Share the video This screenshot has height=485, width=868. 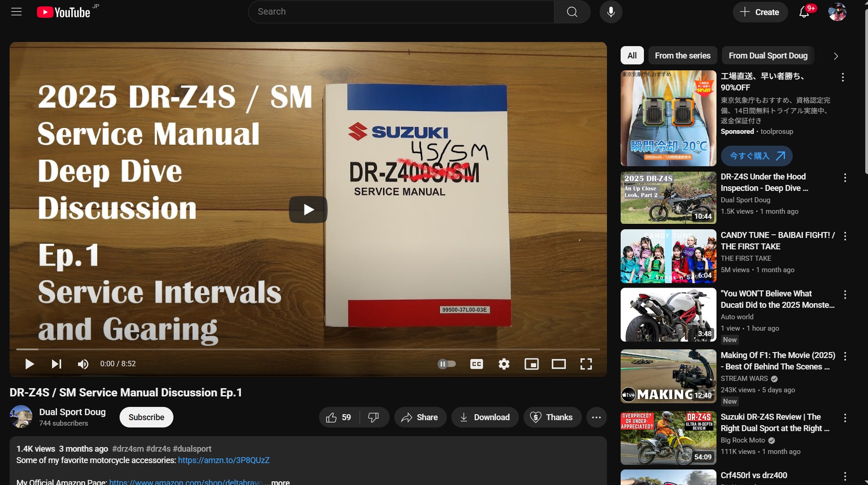[420, 417]
